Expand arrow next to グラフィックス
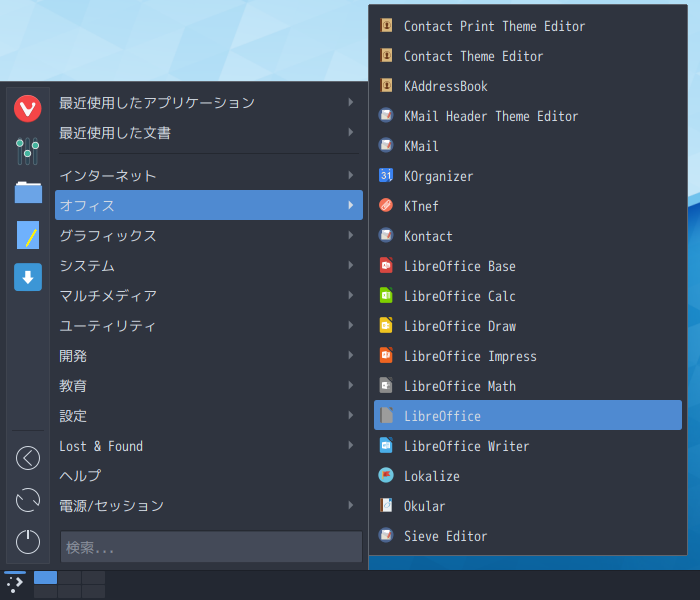The image size is (700, 600). click(x=351, y=235)
